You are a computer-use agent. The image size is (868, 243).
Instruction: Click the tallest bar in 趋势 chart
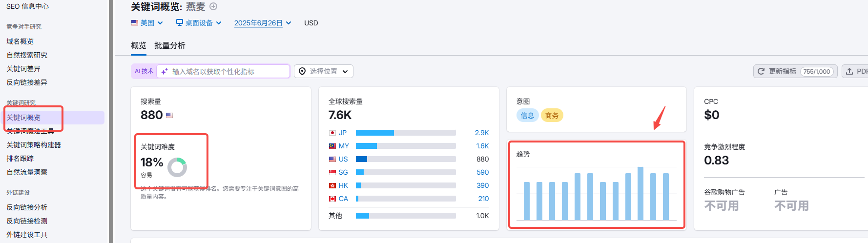641,194
